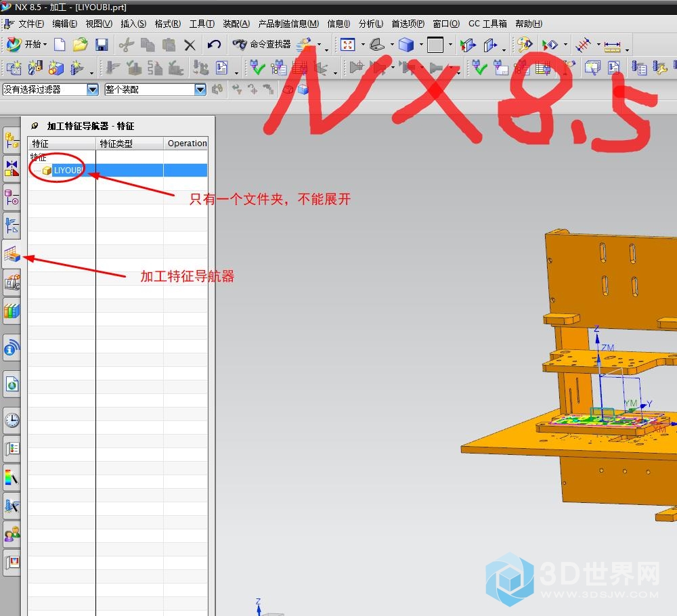Open the 帮助(H) help menu
The height and width of the screenshot is (616, 677).
(x=529, y=24)
